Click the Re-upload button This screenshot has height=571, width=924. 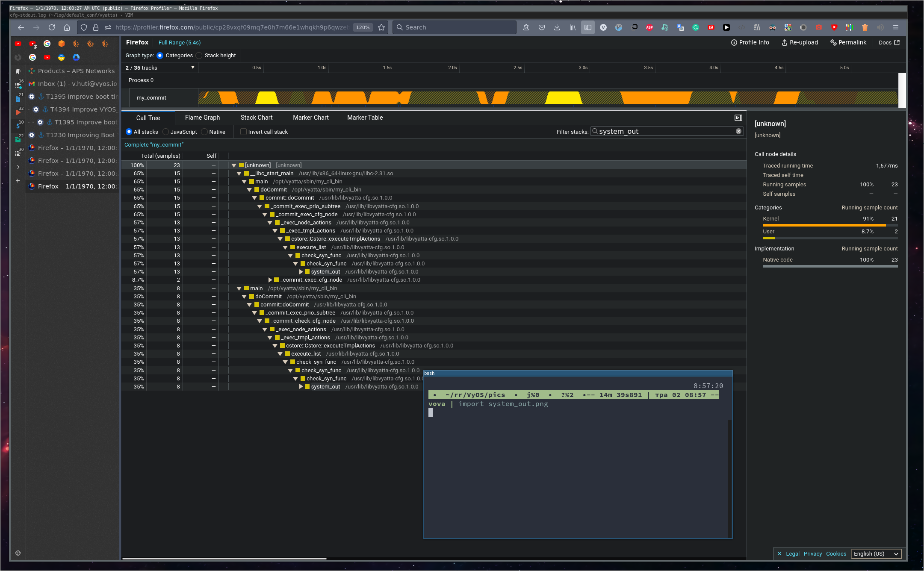[x=800, y=42]
